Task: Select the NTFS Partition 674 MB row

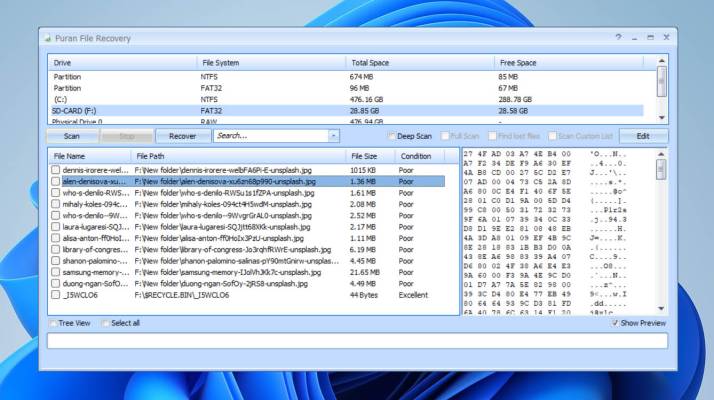Action: click(346, 77)
